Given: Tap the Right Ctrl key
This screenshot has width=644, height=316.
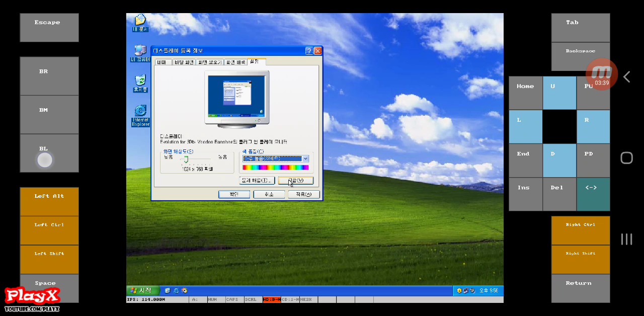Looking at the screenshot, I should (581, 230).
